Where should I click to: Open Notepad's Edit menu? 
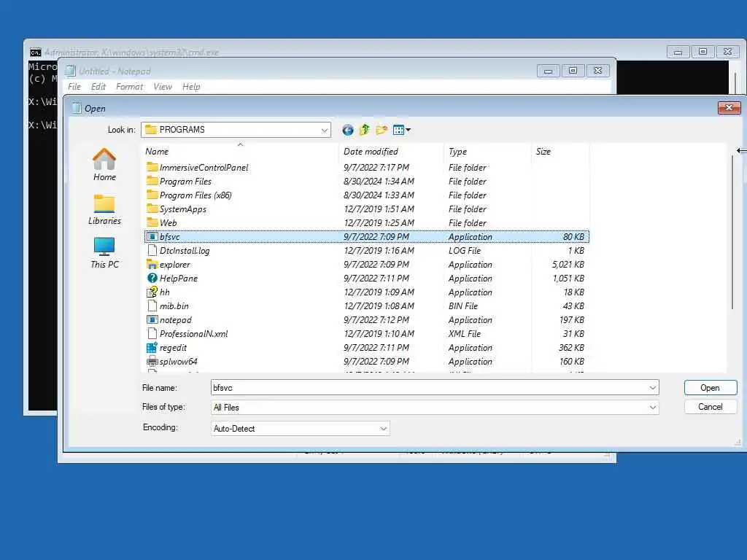click(98, 87)
